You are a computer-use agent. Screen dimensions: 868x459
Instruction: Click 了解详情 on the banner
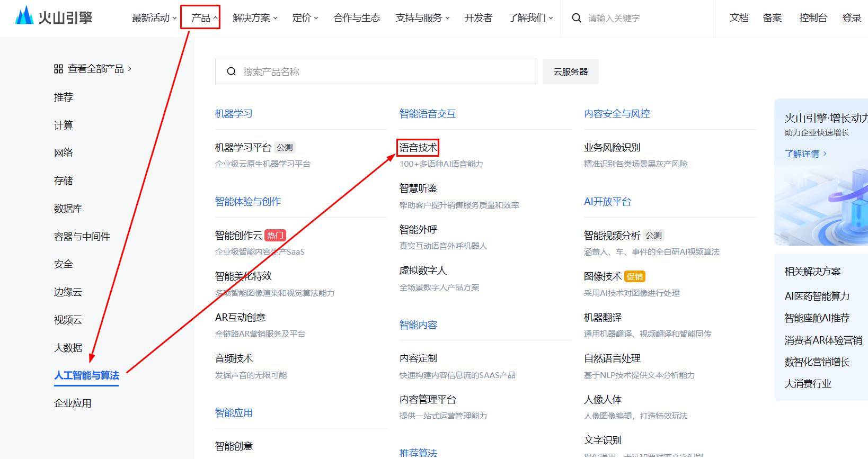coord(805,154)
